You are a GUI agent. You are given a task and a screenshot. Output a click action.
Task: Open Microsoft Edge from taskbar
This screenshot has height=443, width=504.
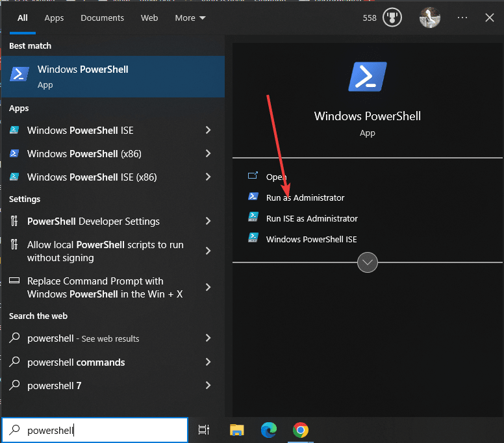tap(268, 429)
